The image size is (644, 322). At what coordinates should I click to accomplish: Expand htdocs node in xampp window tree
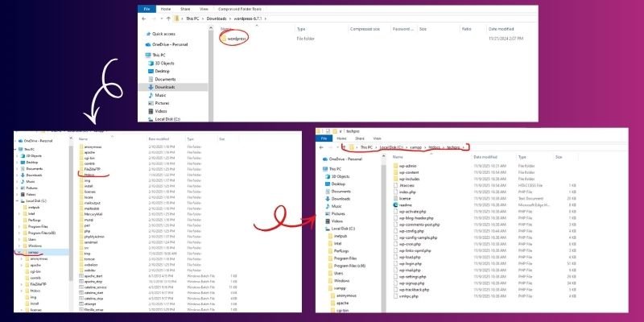22,291
